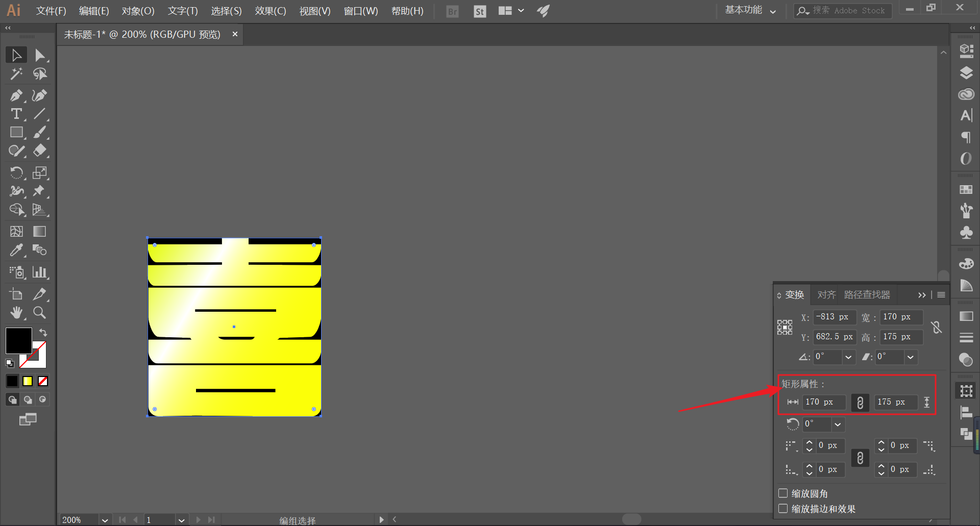Select the Zoom tool
The image size is (980, 526).
[x=40, y=312]
